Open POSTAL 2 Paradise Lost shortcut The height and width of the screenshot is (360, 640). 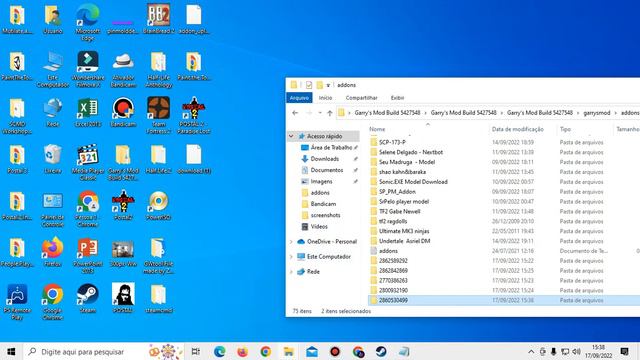pyautogui.click(x=194, y=116)
